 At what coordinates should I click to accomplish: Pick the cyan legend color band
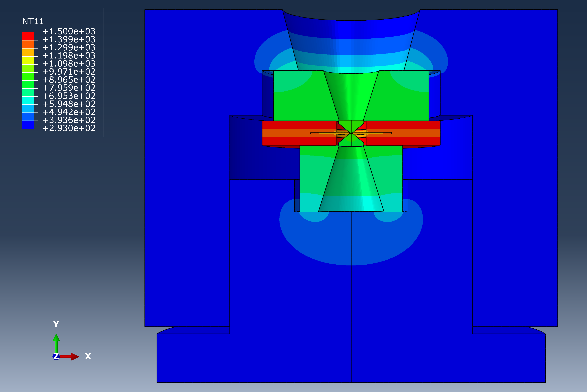[28, 100]
